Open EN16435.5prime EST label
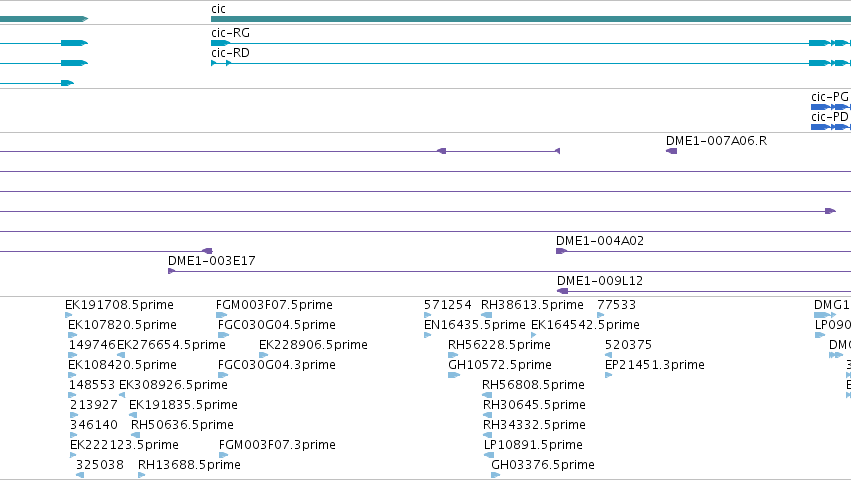Screen dimensions: 851x480 tap(475, 325)
